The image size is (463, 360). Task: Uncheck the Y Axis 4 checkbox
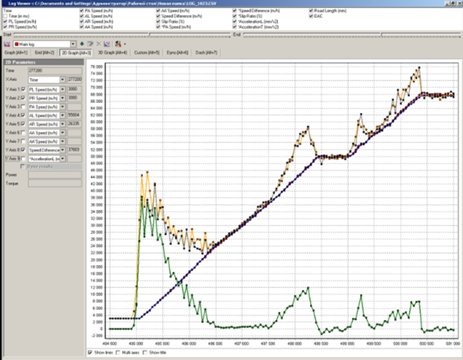coord(23,115)
